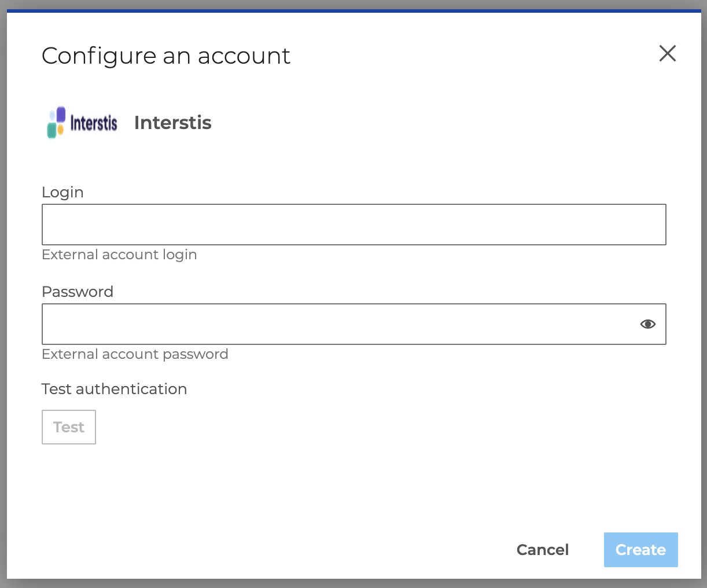The image size is (707, 588).
Task: Click the "Test authentication" label
Action: tap(114, 389)
